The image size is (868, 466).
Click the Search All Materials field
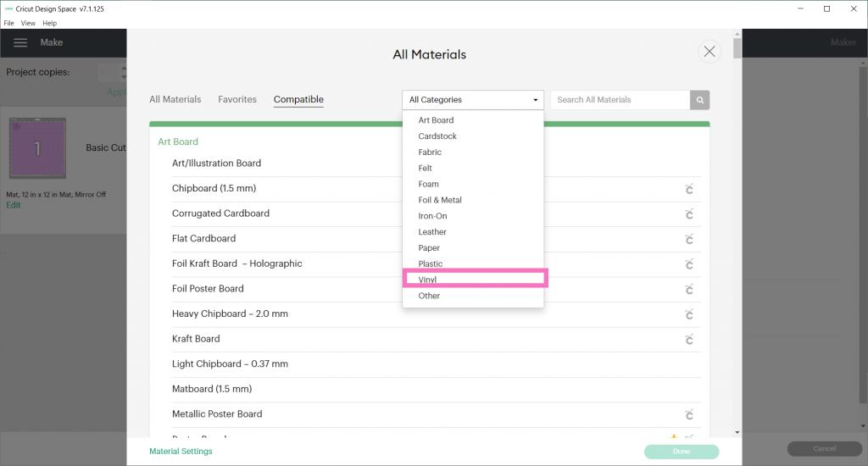coord(620,100)
